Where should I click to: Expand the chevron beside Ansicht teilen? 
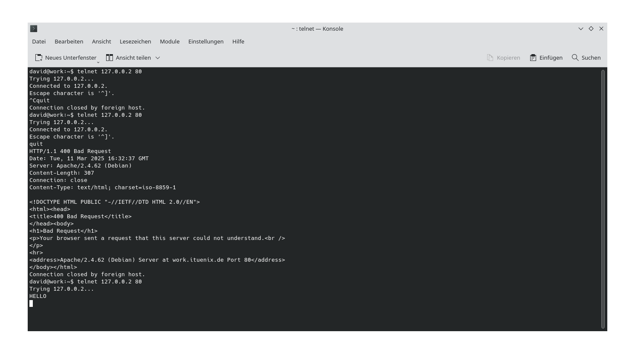(157, 58)
